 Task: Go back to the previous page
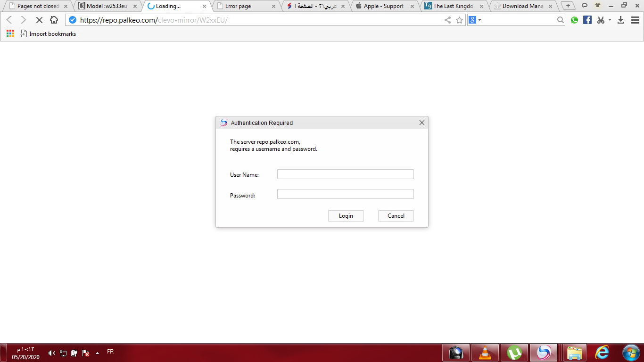[x=9, y=20]
